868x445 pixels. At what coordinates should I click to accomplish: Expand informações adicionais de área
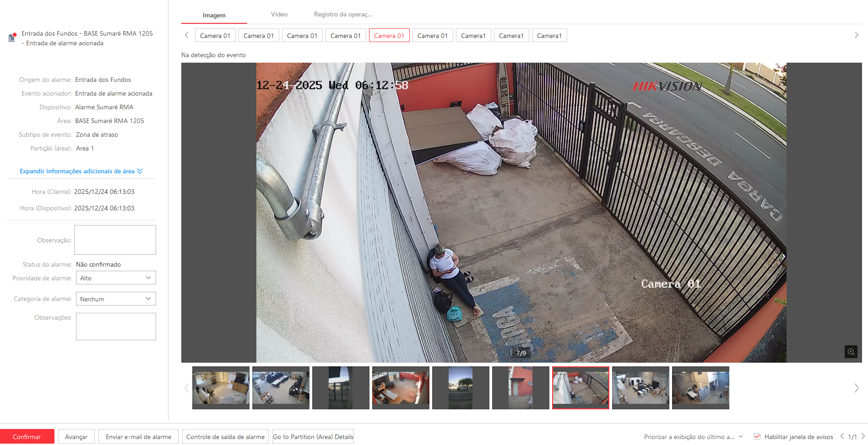coord(81,171)
